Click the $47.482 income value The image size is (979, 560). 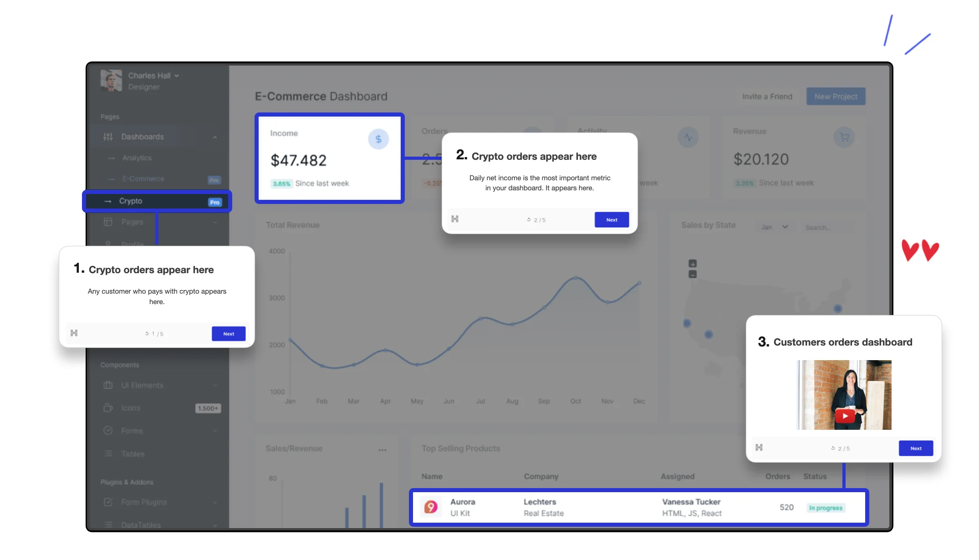[x=299, y=160]
